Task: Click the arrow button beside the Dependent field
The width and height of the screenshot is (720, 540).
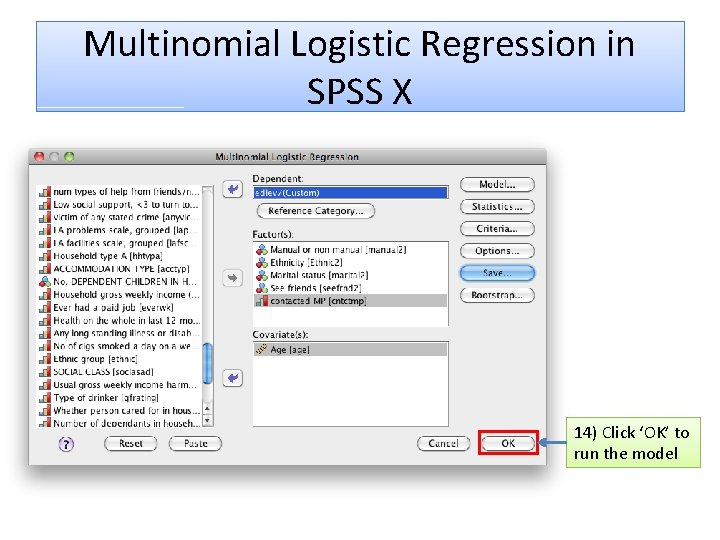Action: (x=233, y=189)
